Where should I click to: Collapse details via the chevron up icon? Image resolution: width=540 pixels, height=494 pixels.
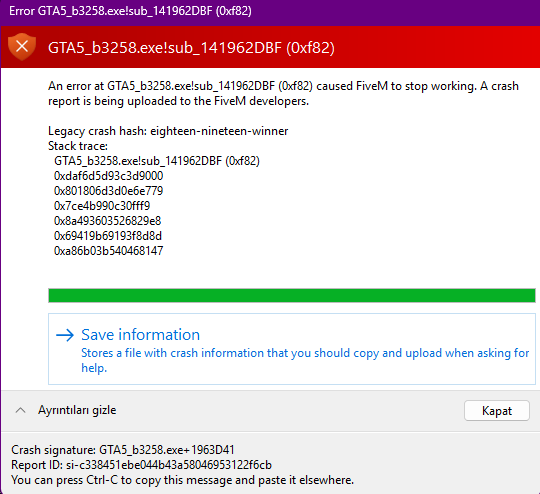pyautogui.click(x=21, y=410)
